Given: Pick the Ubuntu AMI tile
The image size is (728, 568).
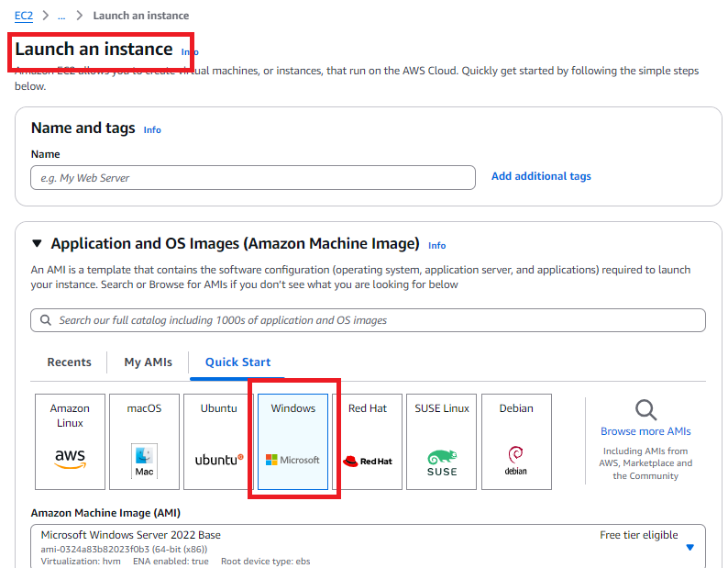Looking at the screenshot, I should (219, 441).
